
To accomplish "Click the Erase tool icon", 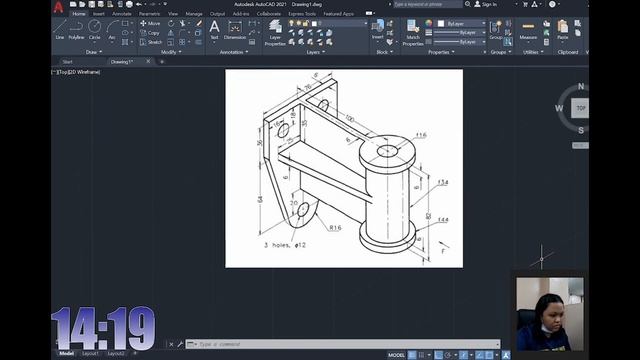I will coord(199,24).
